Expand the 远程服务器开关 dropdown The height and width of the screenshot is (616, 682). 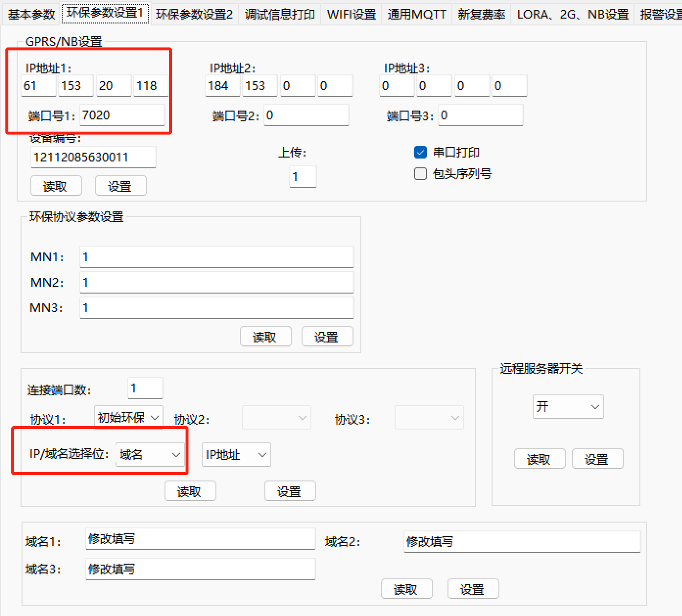568,407
